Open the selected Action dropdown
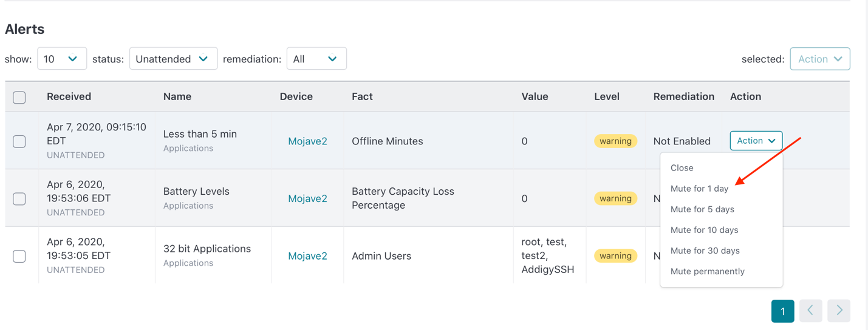Viewport: 868px width, 330px height. click(819, 59)
